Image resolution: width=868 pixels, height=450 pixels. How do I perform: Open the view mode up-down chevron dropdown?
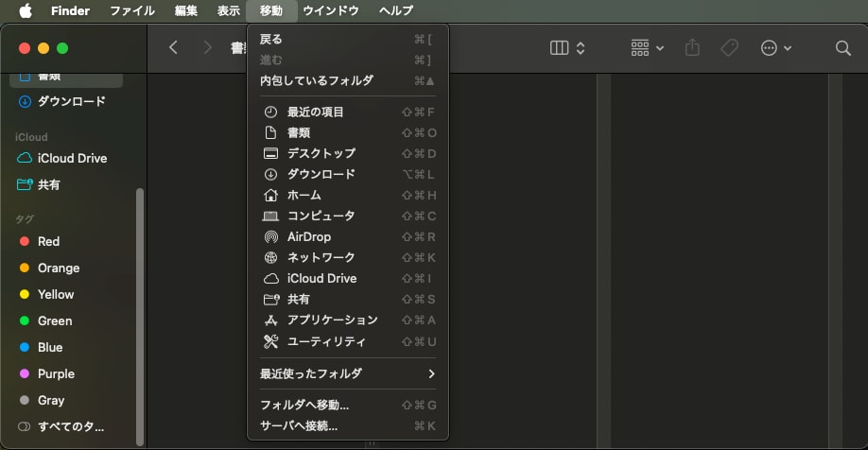pos(581,48)
